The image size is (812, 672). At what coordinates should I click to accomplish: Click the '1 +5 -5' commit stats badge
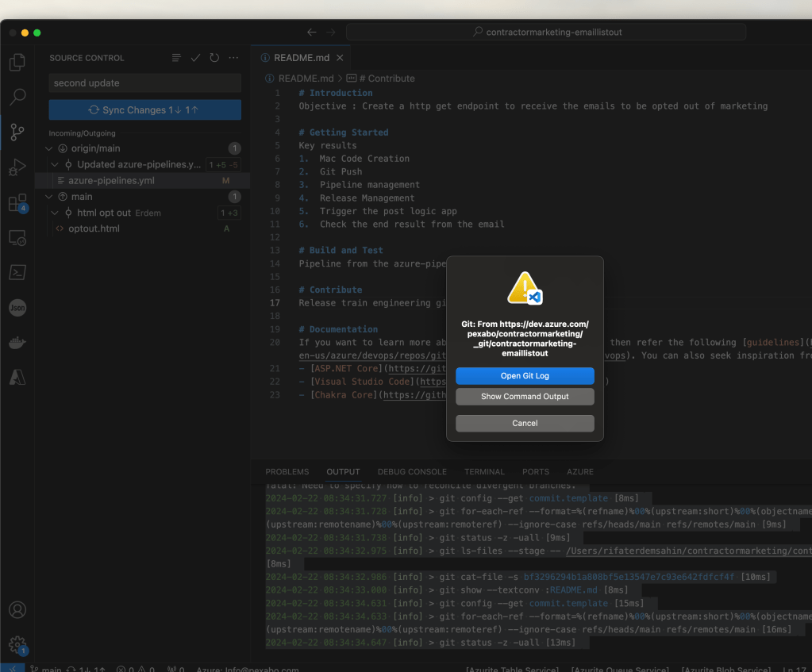(223, 165)
